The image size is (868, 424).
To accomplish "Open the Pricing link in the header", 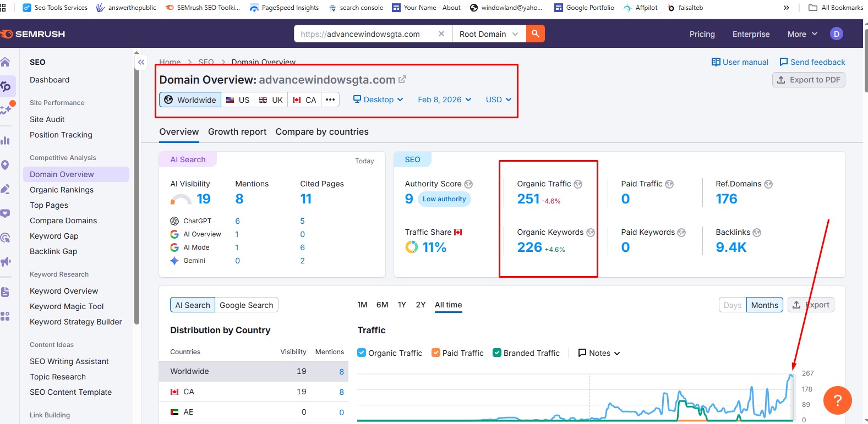I will click(x=702, y=34).
